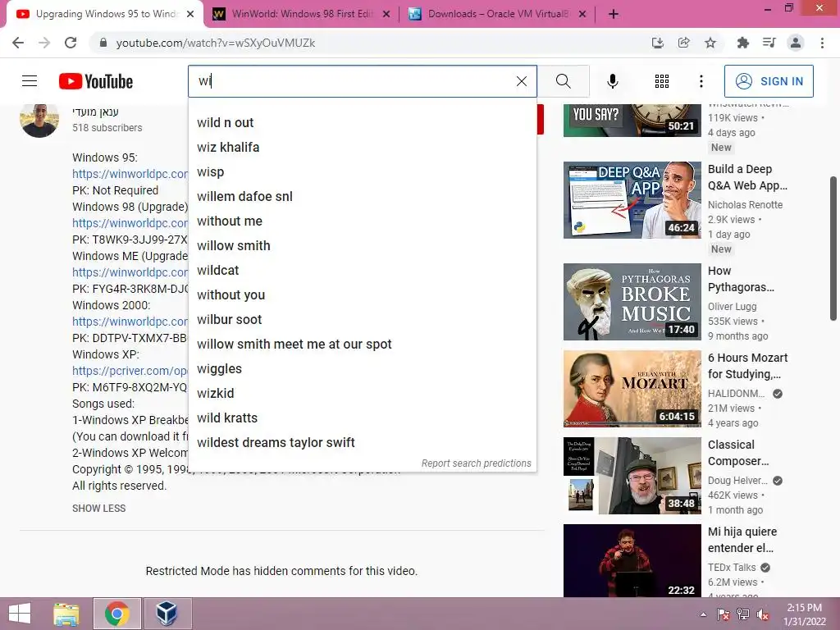Choose 'wildest dreams taylor swift' suggestion
This screenshot has height=630, width=840.
[362, 443]
